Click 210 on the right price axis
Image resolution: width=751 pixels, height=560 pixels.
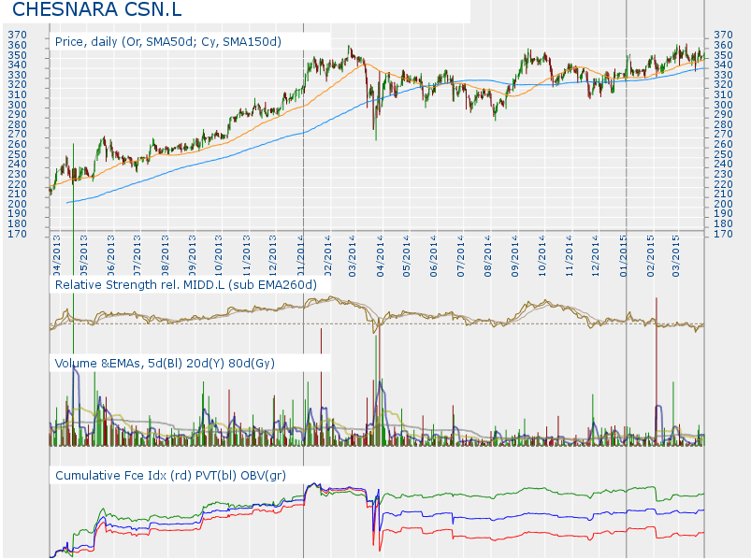pos(723,194)
